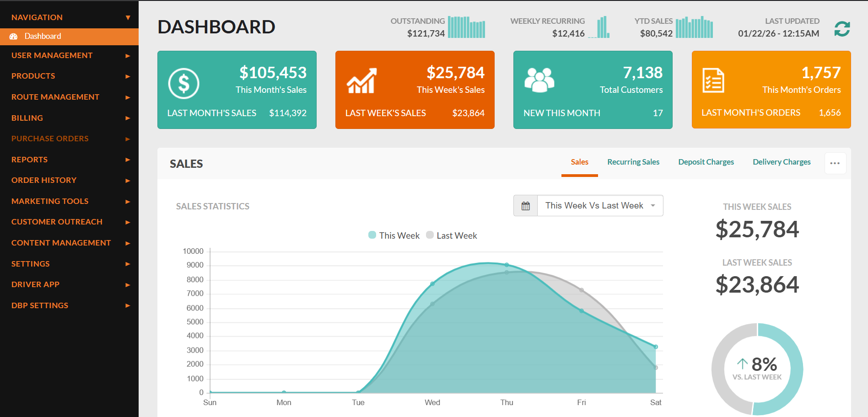The width and height of the screenshot is (868, 417).
Task: Open the Deposit Charges tab
Action: tap(706, 162)
